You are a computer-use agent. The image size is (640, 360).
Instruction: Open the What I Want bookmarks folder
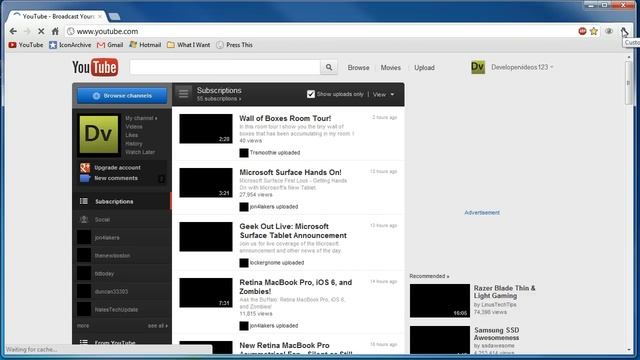click(189, 45)
